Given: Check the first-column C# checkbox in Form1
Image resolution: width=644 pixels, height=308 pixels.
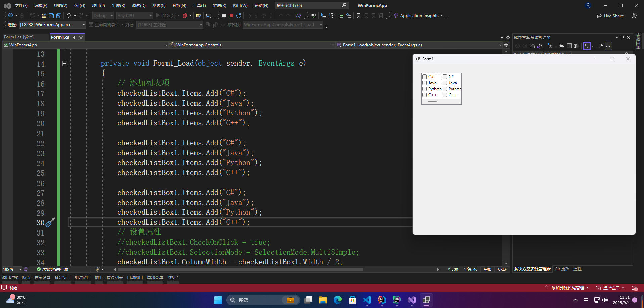Looking at the screenshot, I should (425, 77).
